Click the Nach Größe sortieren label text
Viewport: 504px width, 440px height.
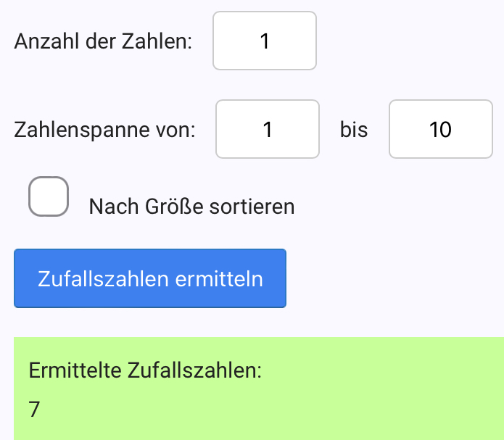click(191, 207)
